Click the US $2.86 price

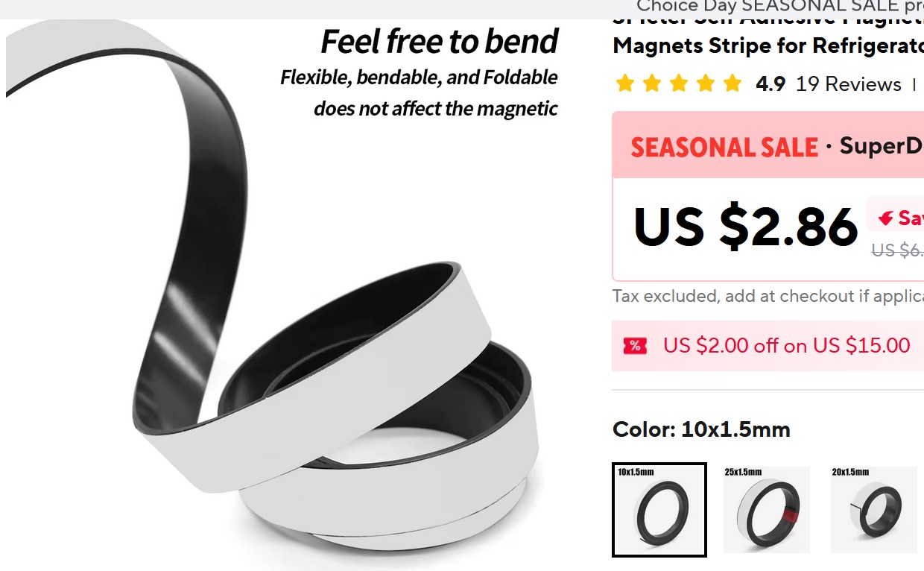coord(745,227)
